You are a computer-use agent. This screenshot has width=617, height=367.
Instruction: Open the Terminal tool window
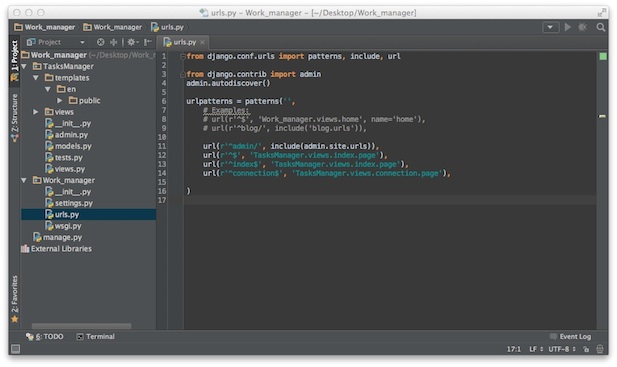[x=96, y=337]
